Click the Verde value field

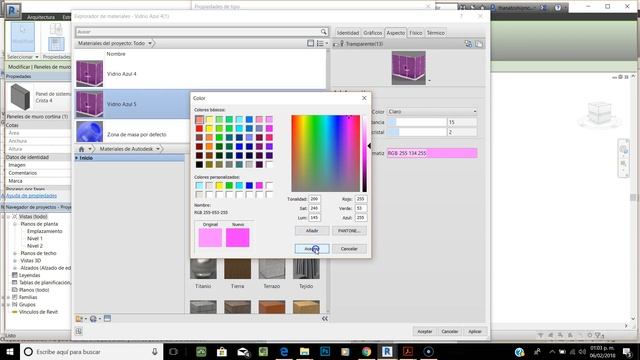360,208
